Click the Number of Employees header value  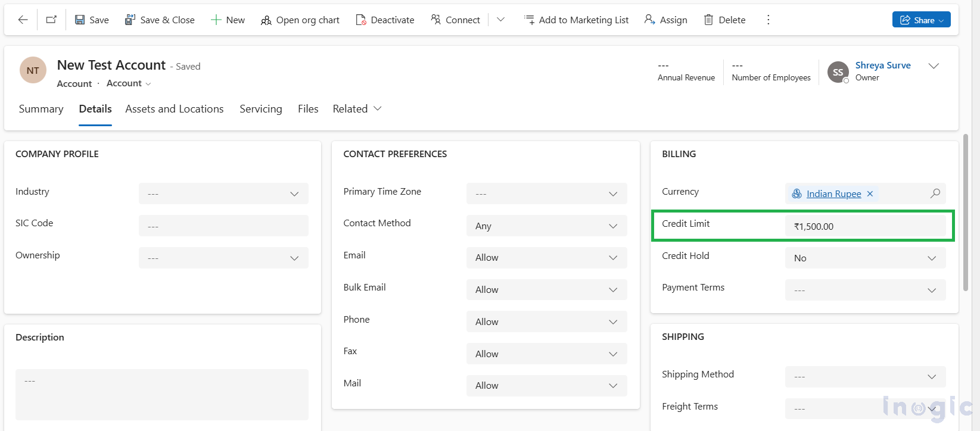(737, 65)
